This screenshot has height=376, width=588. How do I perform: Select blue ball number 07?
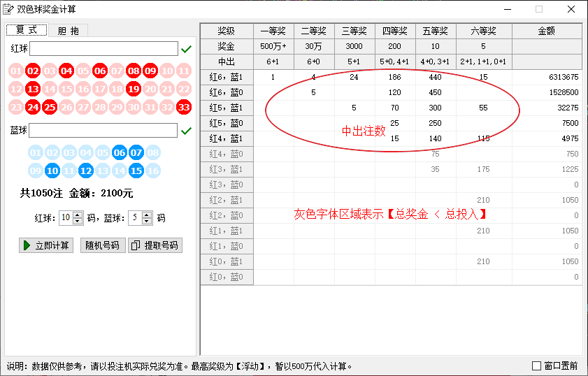(x=136, y=152)
